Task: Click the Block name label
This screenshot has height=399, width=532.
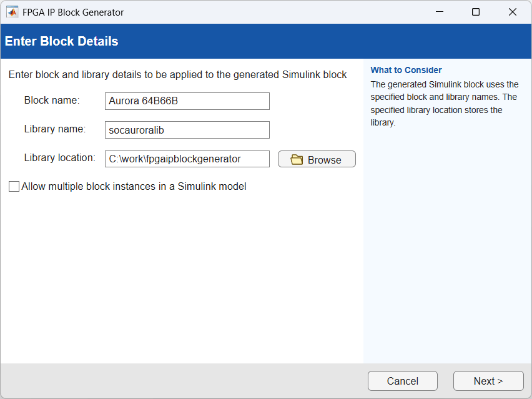Action: coord(52,101)
